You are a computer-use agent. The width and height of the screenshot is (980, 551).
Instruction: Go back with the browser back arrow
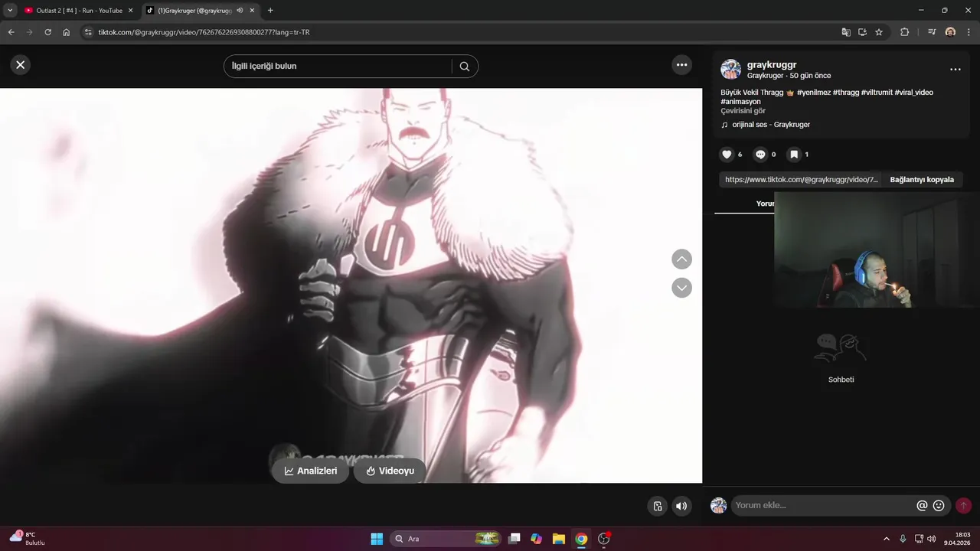coord(11,32)
